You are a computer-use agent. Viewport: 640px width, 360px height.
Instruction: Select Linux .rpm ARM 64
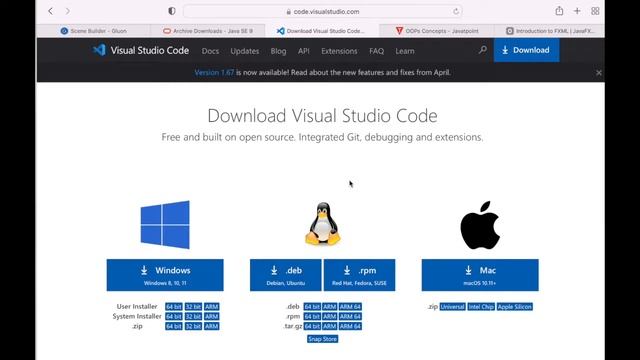coord(350,316)
